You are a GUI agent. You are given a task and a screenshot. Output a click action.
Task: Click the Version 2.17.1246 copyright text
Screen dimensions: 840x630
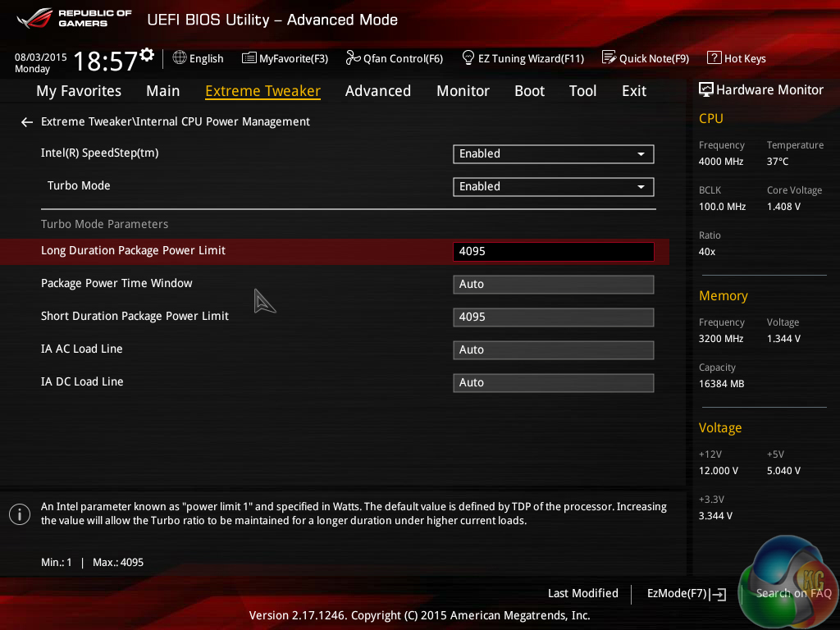[x=419, y=615]
